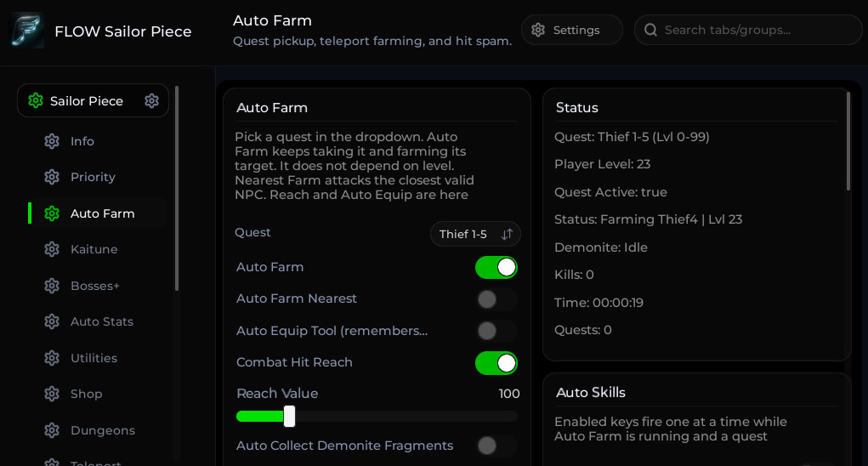Click the Reach Value slider handle
This screenshot has height=466, width=868.
(290, 416)
